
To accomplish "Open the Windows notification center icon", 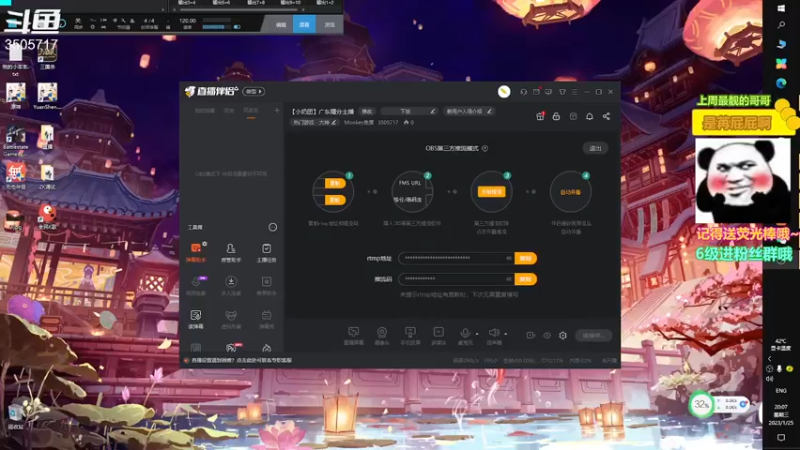I will tap(781, 438).
